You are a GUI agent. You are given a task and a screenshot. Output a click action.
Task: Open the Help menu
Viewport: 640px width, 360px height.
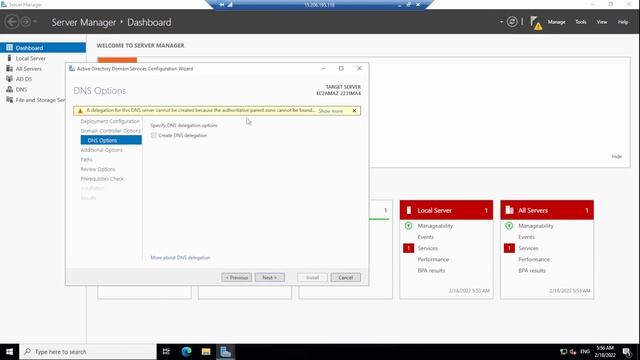[622, 22]
